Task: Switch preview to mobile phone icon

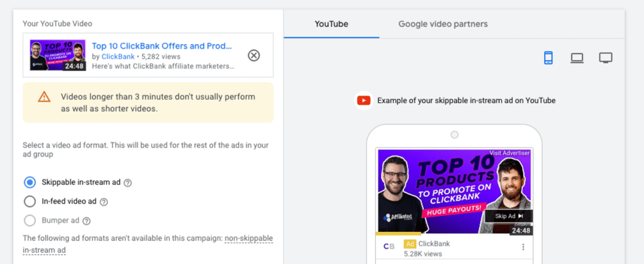Action: click(548, 58)
